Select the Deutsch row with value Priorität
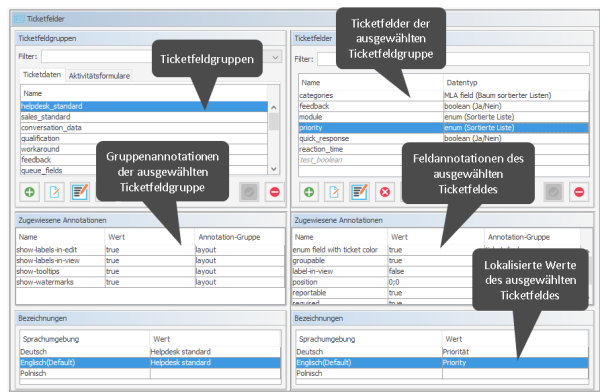This screenshot has height=392, width=600. tap(442, 352)
